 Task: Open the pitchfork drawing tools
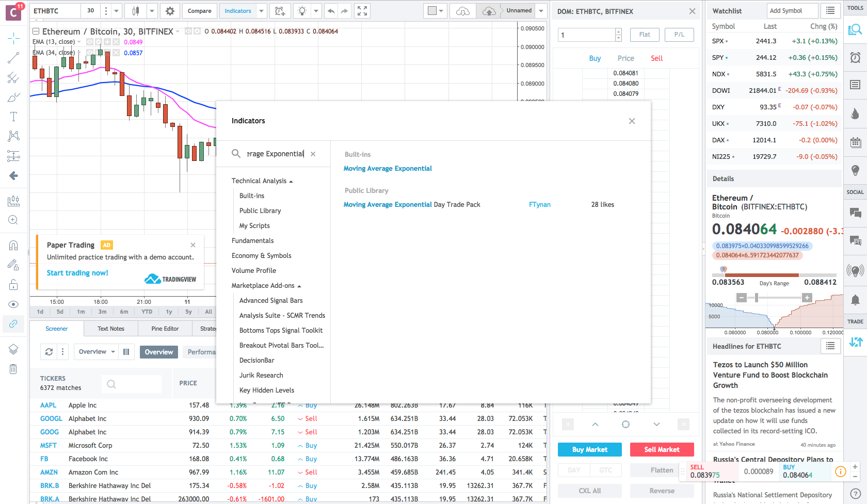coord(13,78)
